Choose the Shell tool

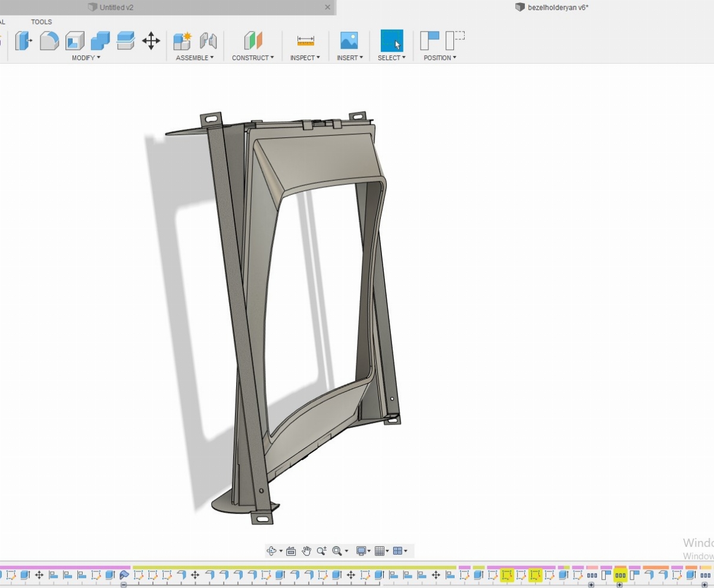click(74, 40)
